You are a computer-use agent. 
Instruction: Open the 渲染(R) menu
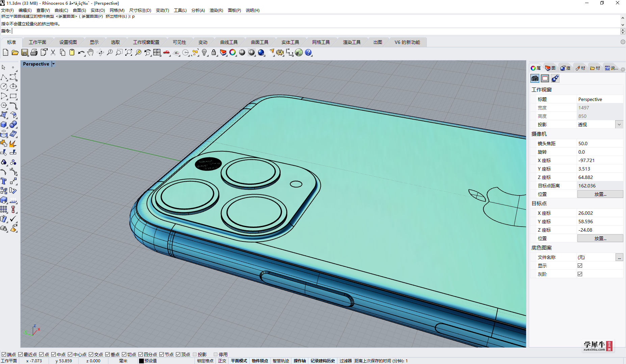(x=216, y=10)
